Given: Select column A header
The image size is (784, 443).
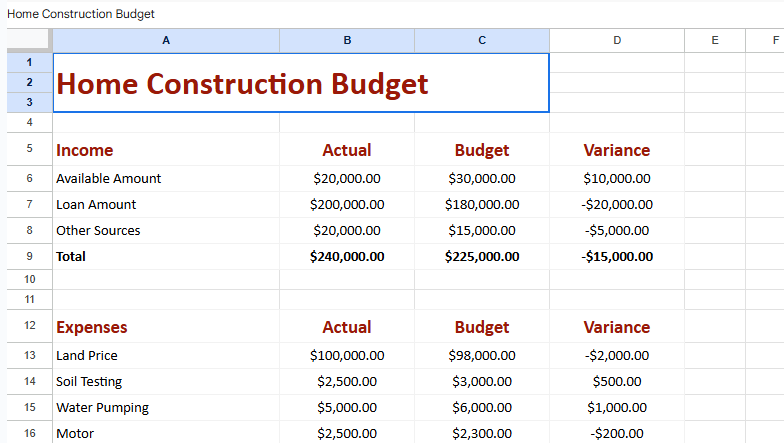Looking at the screenshot, I should [166, 40].
